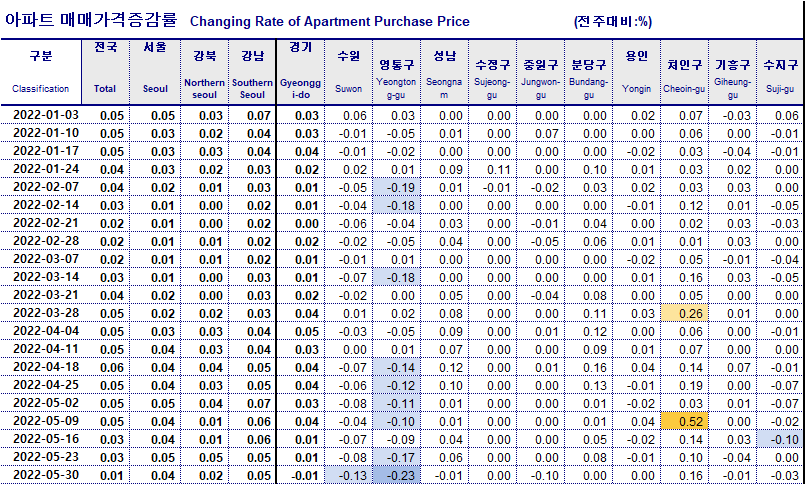Click the 0.05 Northern seoul cell for 2022-05-23
This screenshot has height=484, width=805.
pyautogui.click(x=205, y=457)
